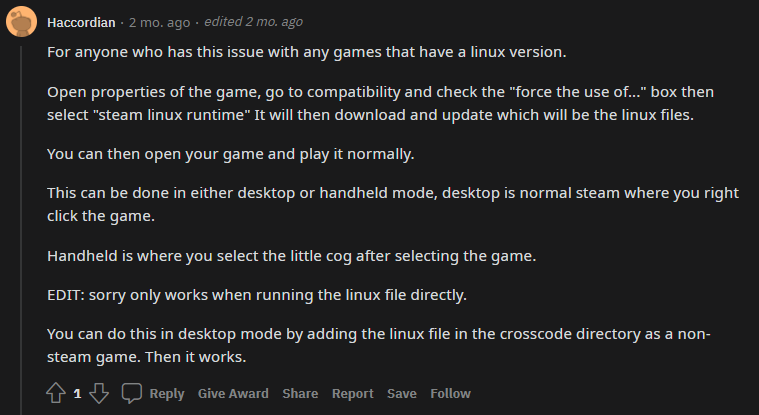Image resolution: width=759 pixels, height=415 pixels.
Task: Share this comment
Action: point(300,393)
